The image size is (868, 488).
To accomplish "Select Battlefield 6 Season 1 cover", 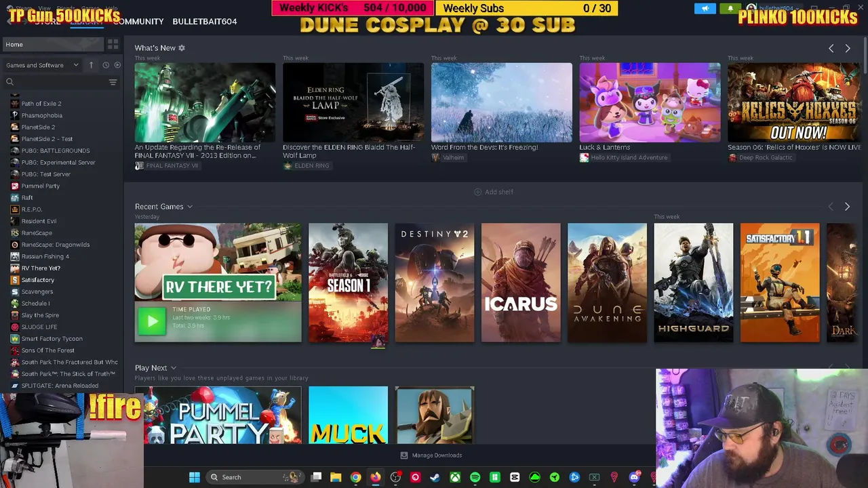I will 348,283.
